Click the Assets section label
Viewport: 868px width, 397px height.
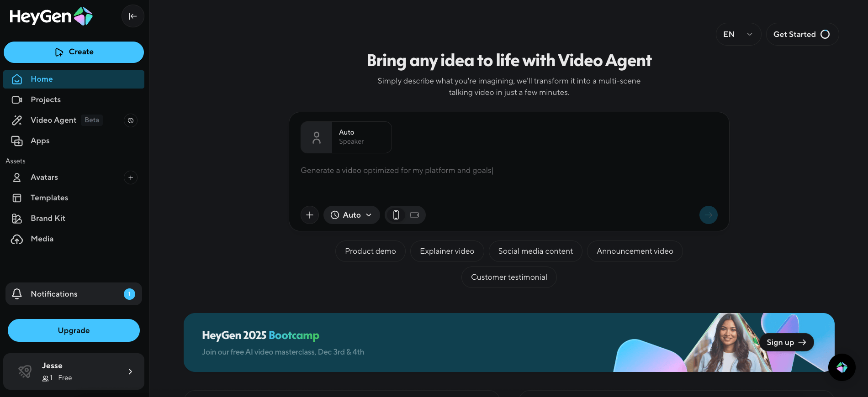(16, 161)
